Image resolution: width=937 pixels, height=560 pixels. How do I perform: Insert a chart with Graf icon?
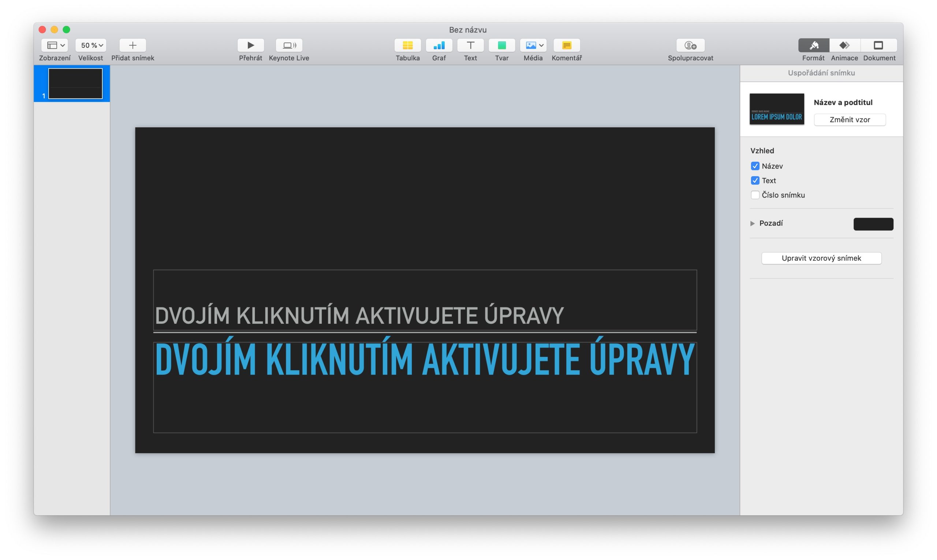439,45
